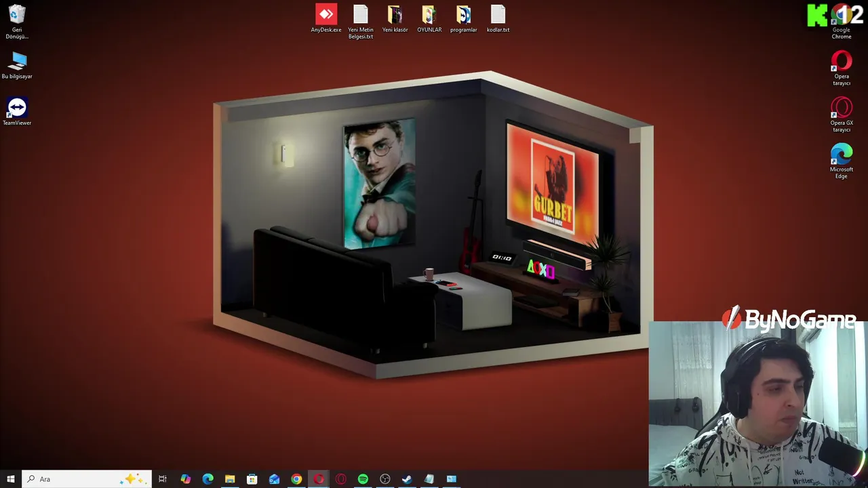
Task: Open Microsoft Store from the taskbar
Action: 252,479
